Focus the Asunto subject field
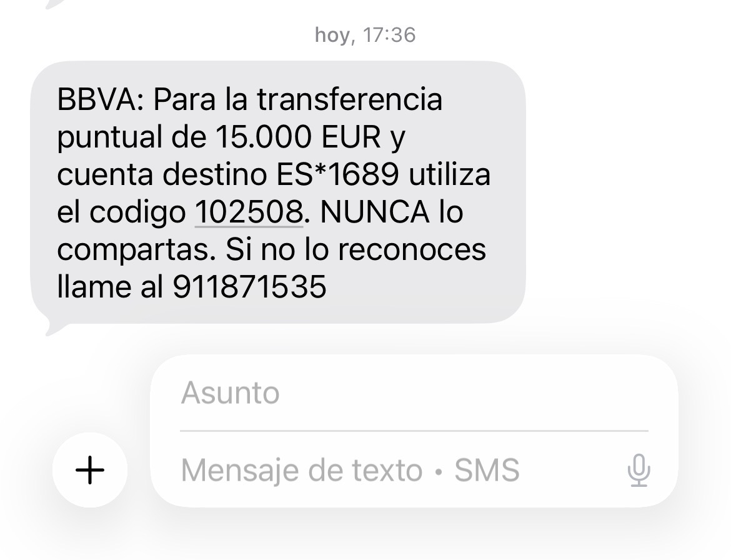The width and height of the screenshot is (731, 560). pyautogui.click(x=414, y=392)
